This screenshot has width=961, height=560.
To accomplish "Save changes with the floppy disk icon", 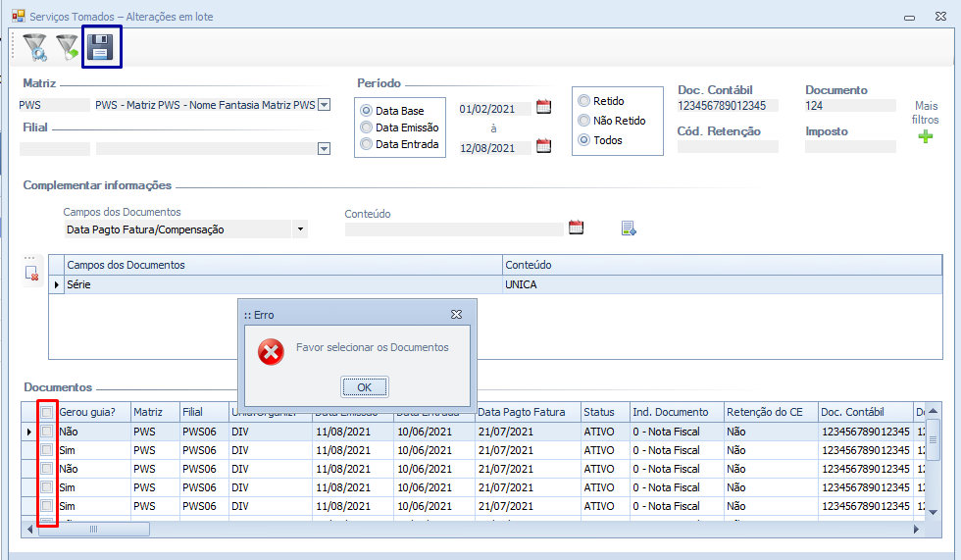I will (x=101, y=47).
